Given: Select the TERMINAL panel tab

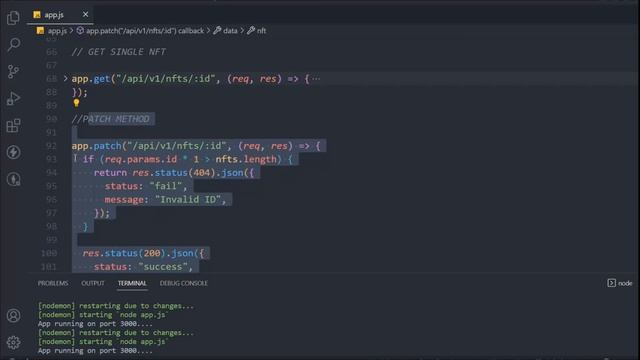Looking at the screenshot, I should [x=132, y=283].
